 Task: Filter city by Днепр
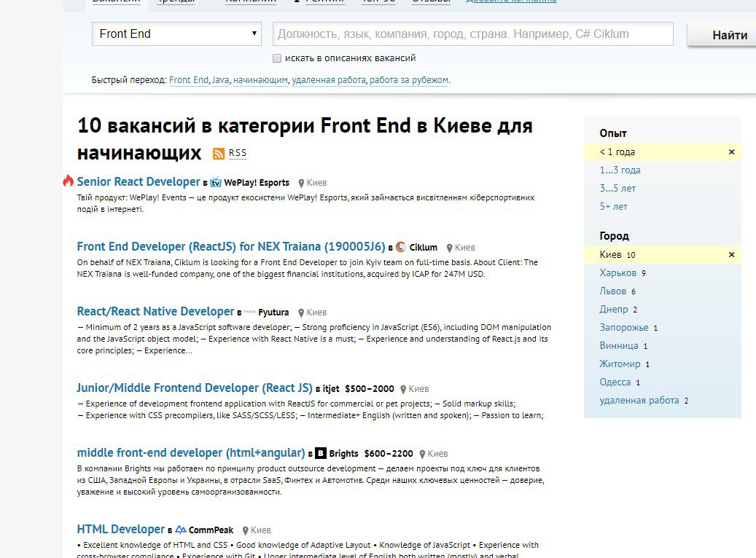click(614, 310)
